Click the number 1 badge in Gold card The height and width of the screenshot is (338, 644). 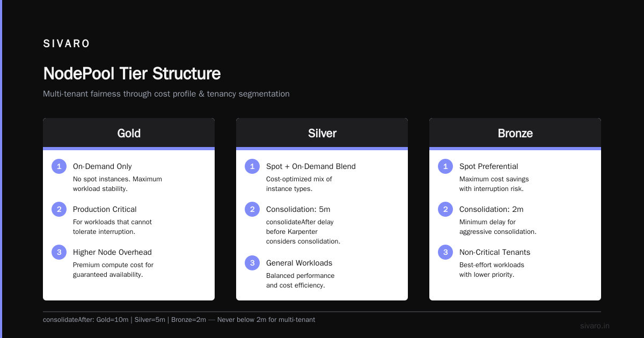click(x=59, y=166)
